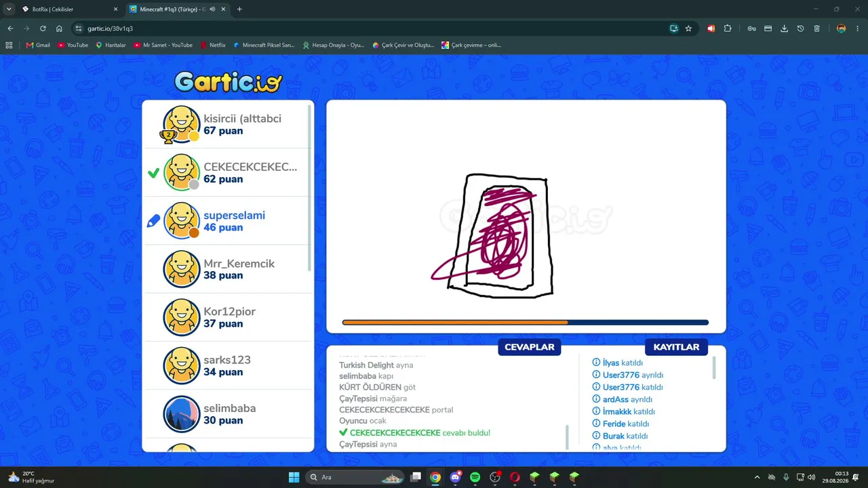This screenshot has height=488, width=868.
Task: Open the Hesap Onayla bookmark
Action: [334, 45]
